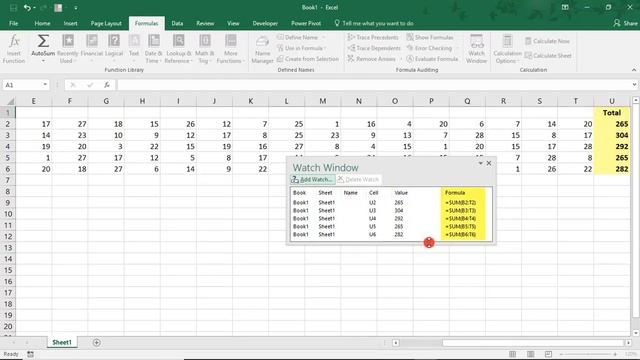Image resolution: width=640 pixels, height=360 pixels.
Task: Toggle Show Formulas
Action: coord(430,37)
